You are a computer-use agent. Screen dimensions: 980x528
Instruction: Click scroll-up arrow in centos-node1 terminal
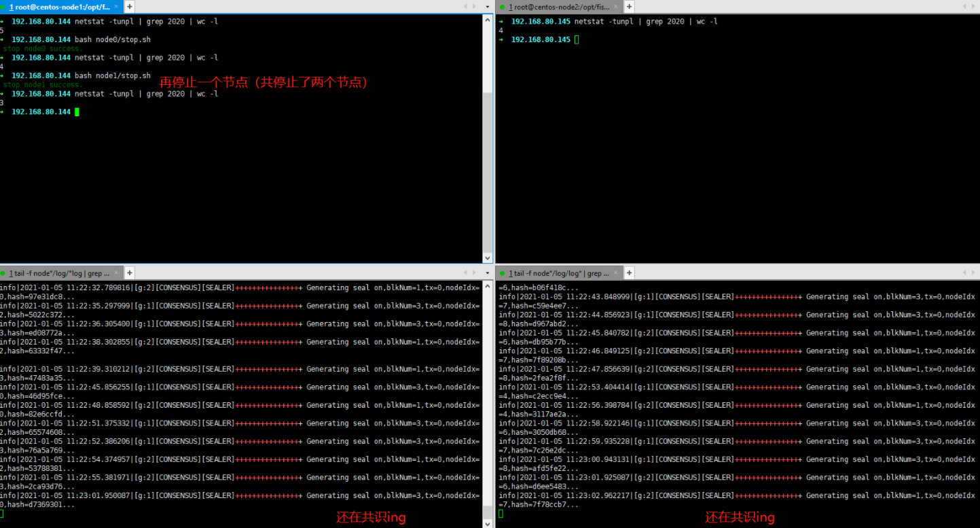point(488,20)
